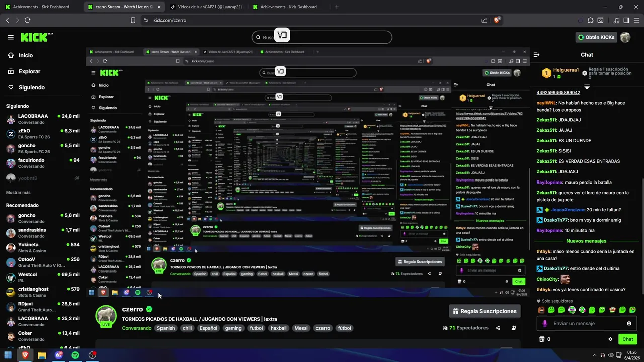Screen dimensions: 644x362
Task: Open File Explorer from taskbar
Action: [42, 355]
